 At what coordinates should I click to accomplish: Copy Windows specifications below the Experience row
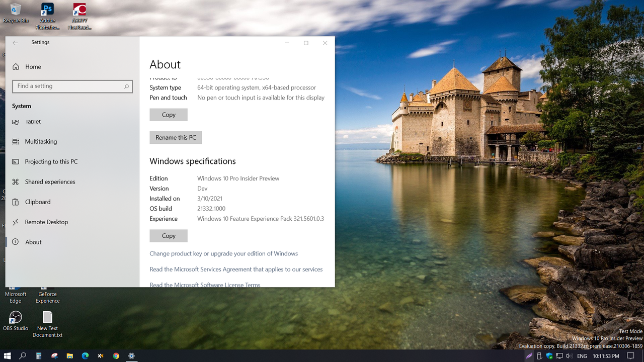[x=169, y=235]
